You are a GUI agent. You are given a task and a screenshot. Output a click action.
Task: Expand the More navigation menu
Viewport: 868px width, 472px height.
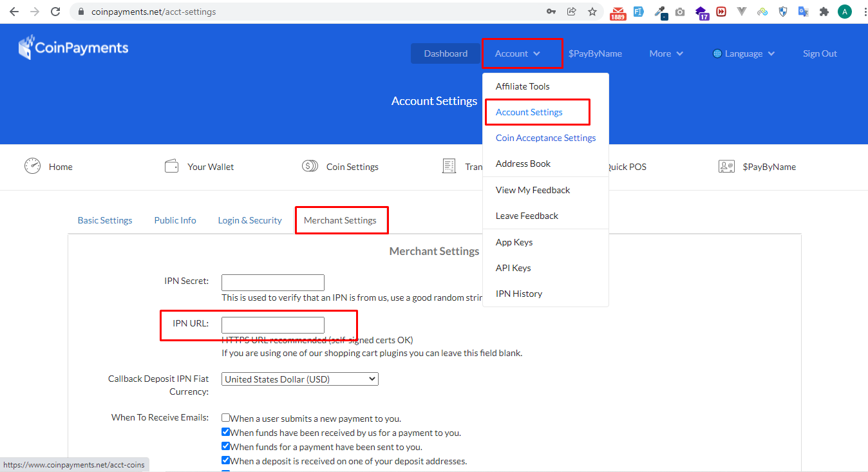pos(666,53)
